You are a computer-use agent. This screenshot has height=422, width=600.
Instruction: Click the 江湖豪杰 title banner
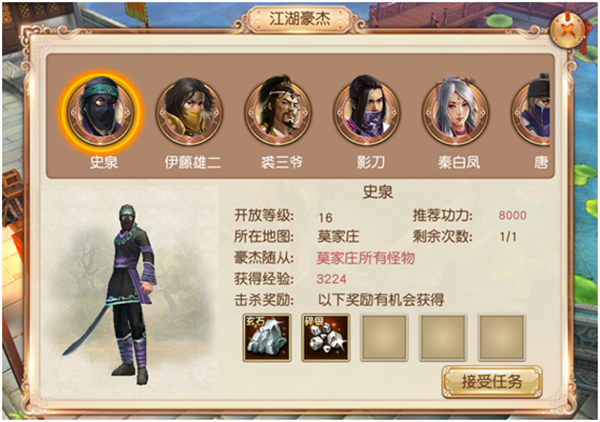click(299, 19)
